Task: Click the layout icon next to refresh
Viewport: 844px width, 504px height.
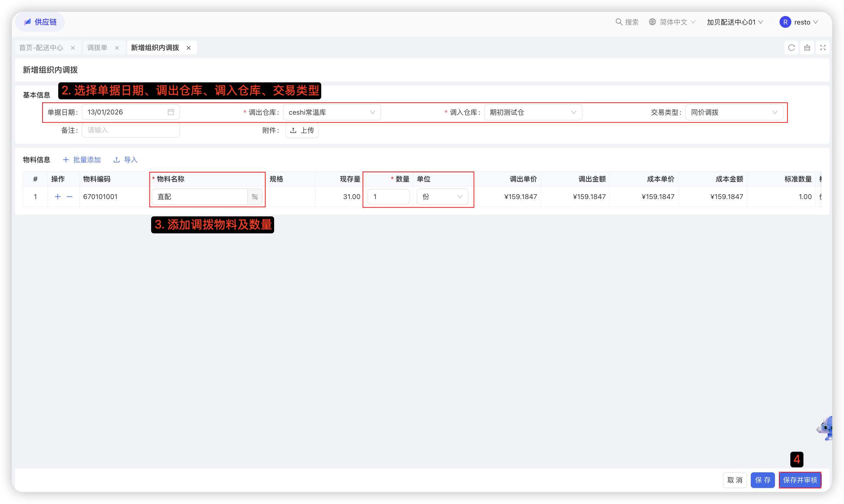Action: (x=807, y=47)
